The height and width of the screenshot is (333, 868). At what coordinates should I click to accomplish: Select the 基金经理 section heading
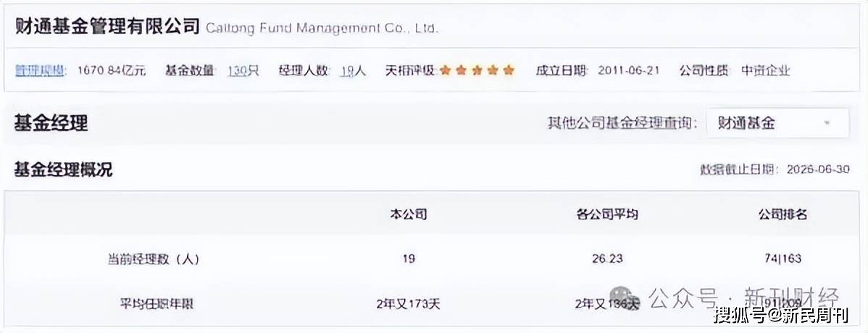pyautogui.click(x=51, y=123)
